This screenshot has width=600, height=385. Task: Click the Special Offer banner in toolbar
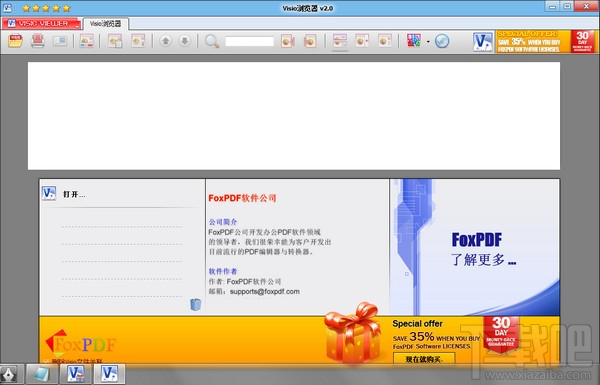tap(546, 41)
